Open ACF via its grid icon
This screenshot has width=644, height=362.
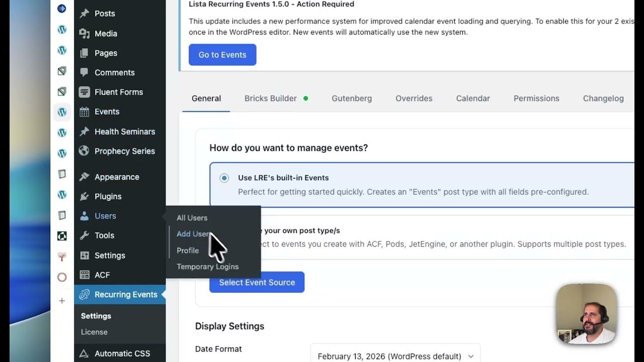(85, 275)
